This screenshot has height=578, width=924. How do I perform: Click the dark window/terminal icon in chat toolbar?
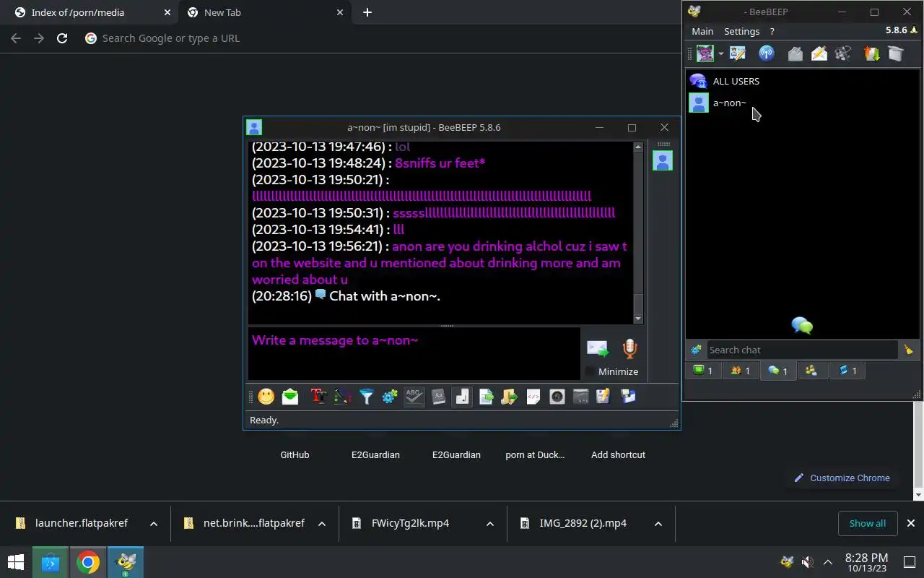coord(581,397)
